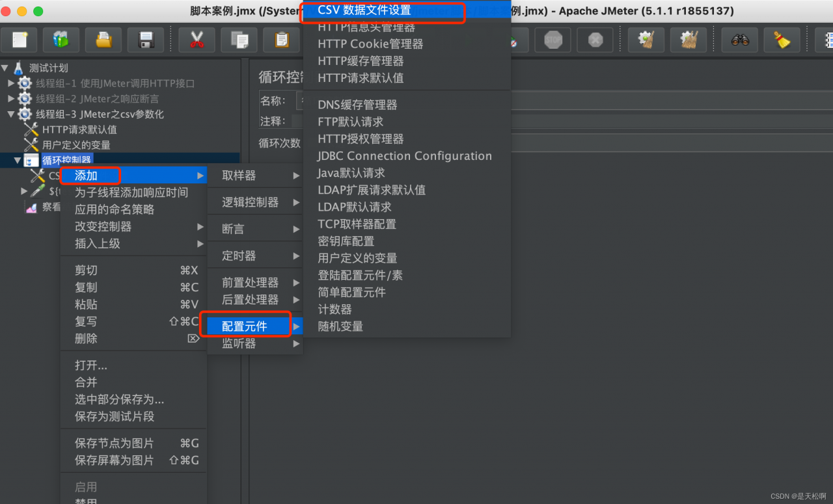This screenshot has height=504, width=833.
Task: Click the 测试计划 flask icon
Action: (x=18, y=68)
